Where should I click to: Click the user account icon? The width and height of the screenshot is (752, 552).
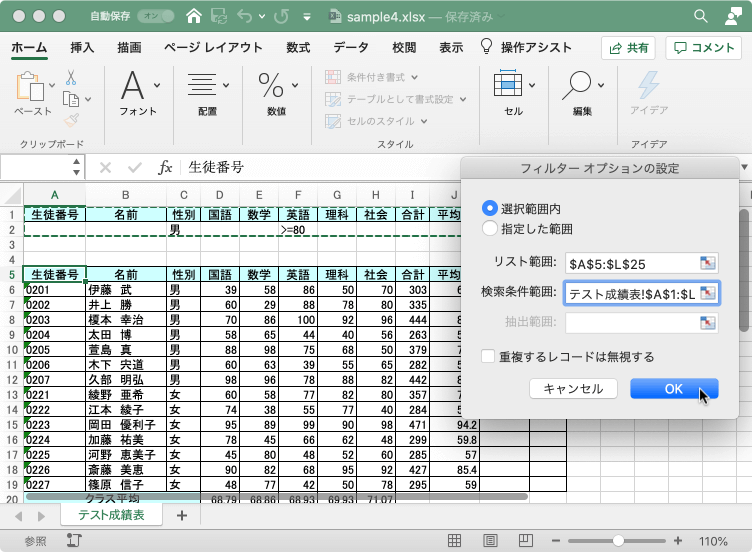pyautogui.click(x=733, y=16)
